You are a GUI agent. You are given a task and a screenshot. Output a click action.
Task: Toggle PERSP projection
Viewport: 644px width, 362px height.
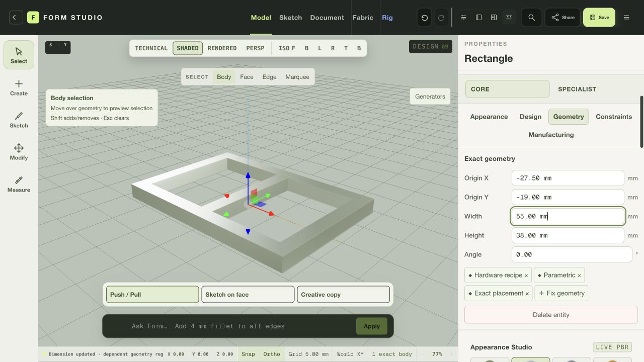click(x=255, y=48)
